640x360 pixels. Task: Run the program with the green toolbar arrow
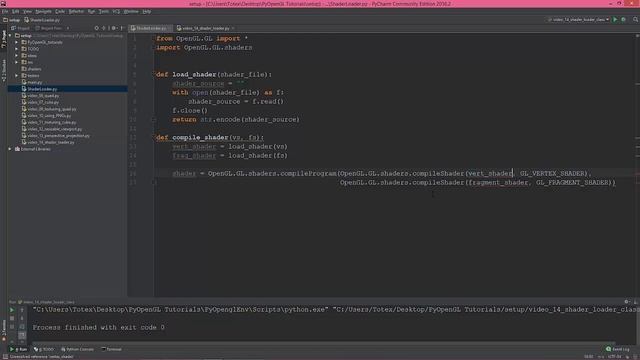[615, 19]
